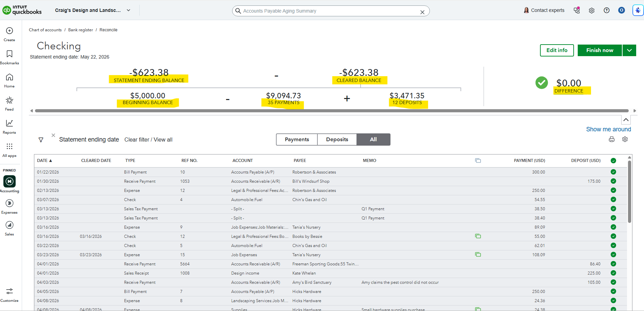Open the Sales sidebar app

(10, 228)
